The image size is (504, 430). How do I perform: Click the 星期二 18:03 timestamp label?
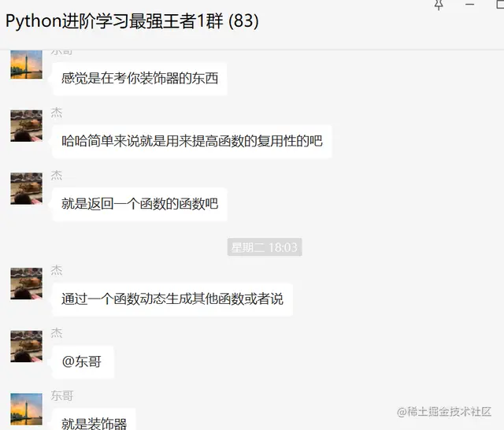(265, 247)
